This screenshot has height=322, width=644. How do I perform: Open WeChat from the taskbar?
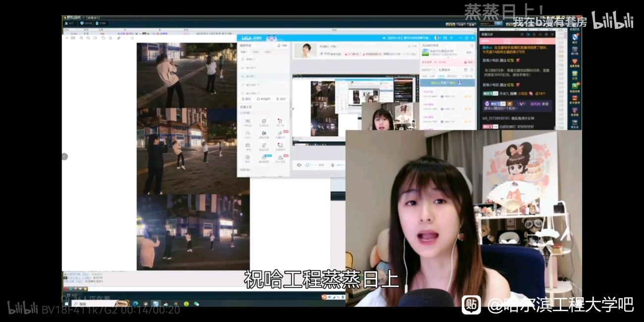[x=196, y=303]
